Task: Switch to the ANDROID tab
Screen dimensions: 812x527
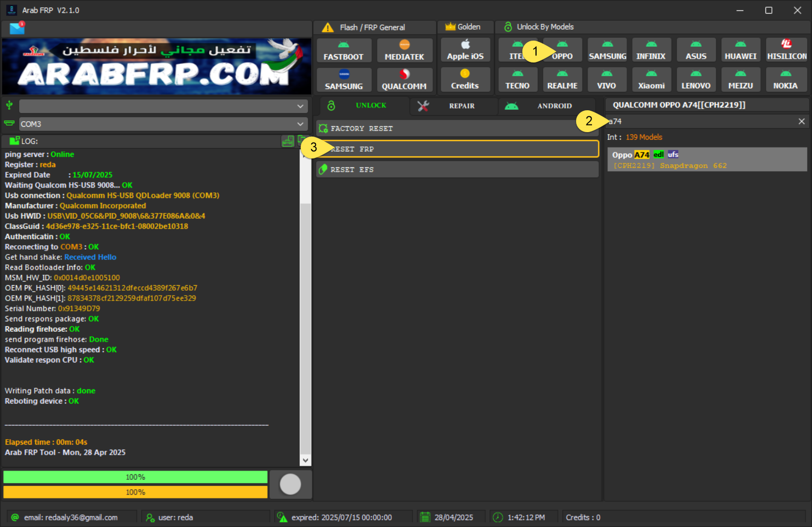Action: tap(546, 106)
